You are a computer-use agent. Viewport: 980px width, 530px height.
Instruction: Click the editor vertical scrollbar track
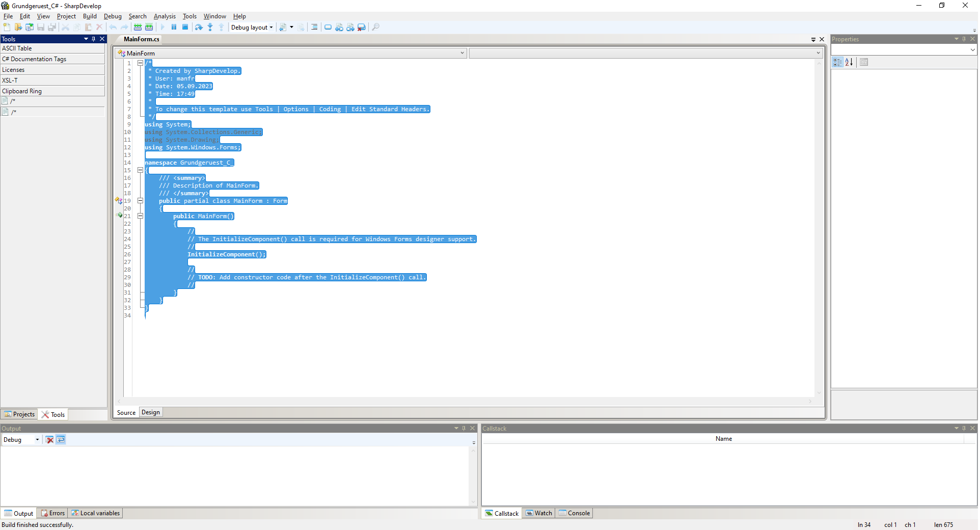[820, 229]
